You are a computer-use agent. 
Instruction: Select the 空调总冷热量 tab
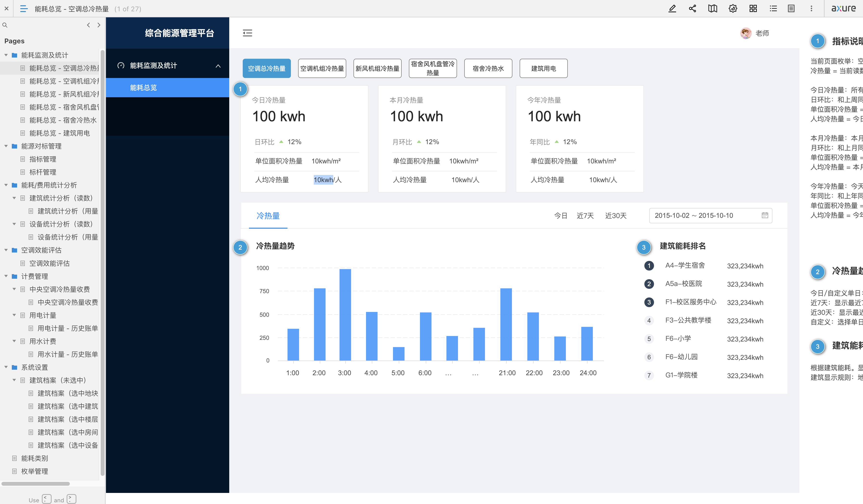coord(266,69)
